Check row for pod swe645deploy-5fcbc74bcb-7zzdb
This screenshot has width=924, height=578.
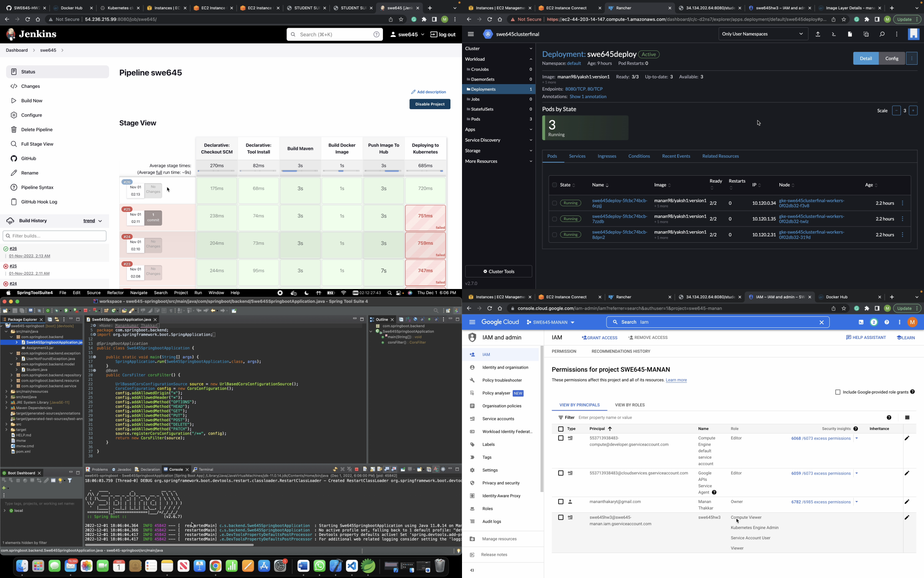click(554, 219)
